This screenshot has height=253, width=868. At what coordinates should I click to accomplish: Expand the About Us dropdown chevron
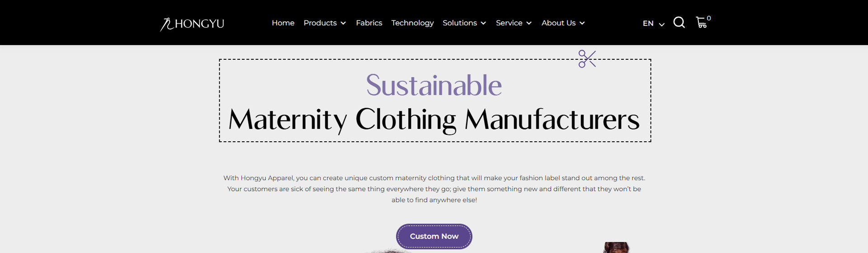[582, 23]
